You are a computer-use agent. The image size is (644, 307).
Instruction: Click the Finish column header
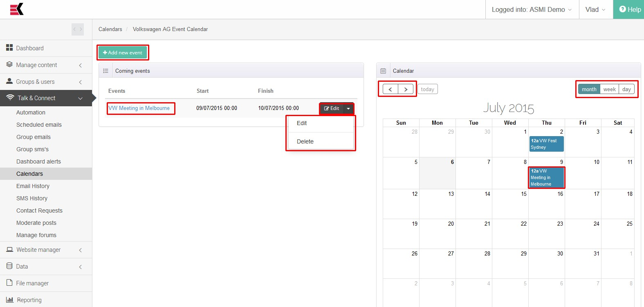pyautogui.click(x=266, y=91)
